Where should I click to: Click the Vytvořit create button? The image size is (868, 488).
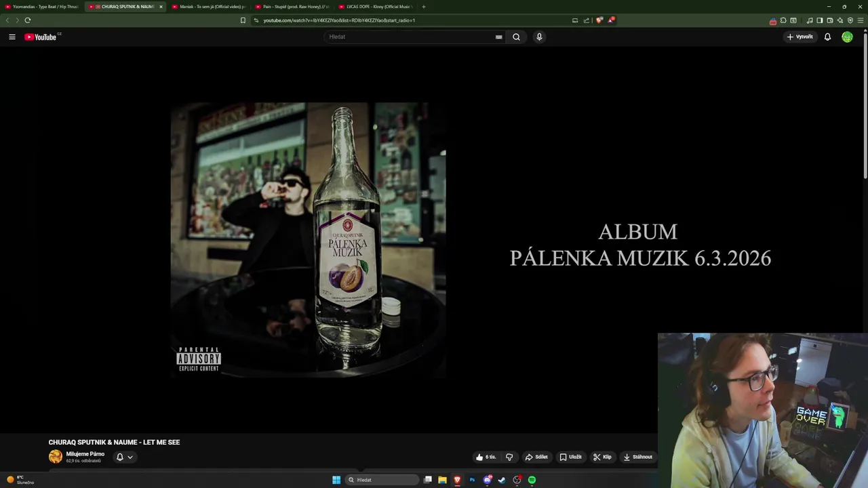[800, 37]
